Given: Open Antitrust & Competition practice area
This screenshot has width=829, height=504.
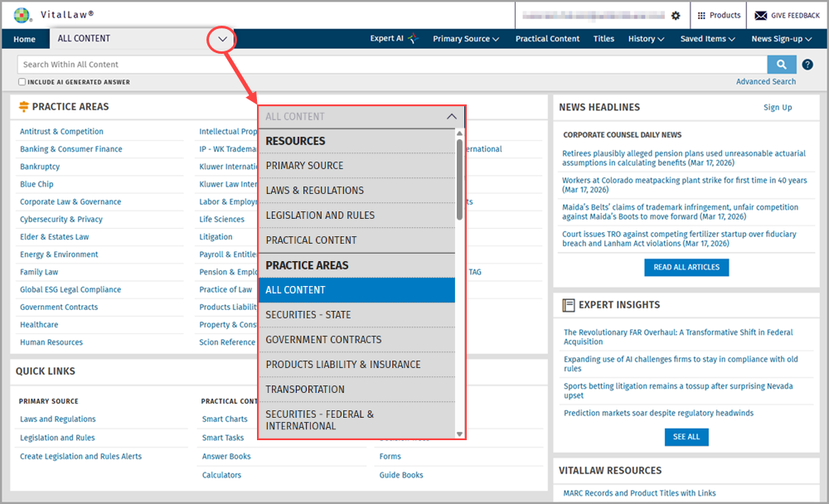Looking at the screenshot, I should pos(61,131).
